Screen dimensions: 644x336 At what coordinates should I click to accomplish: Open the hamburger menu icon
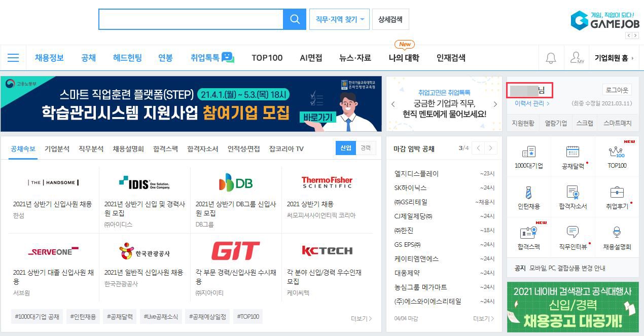pyautogui.click(x=13, y=58)
